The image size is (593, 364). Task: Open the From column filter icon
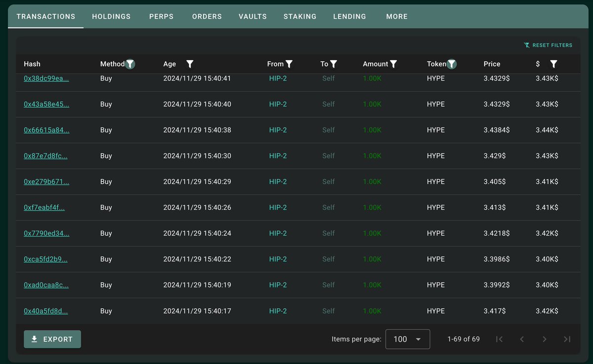pos(289,64)
